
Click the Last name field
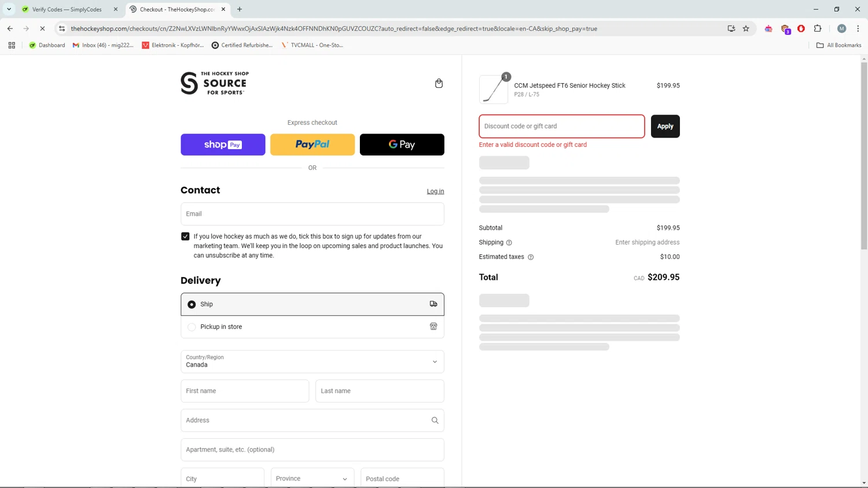[380, 391]
